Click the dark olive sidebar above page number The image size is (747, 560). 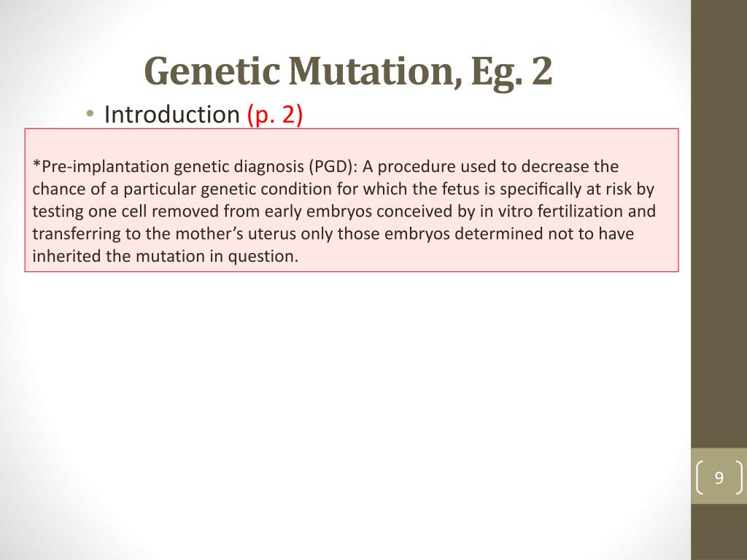719,224
